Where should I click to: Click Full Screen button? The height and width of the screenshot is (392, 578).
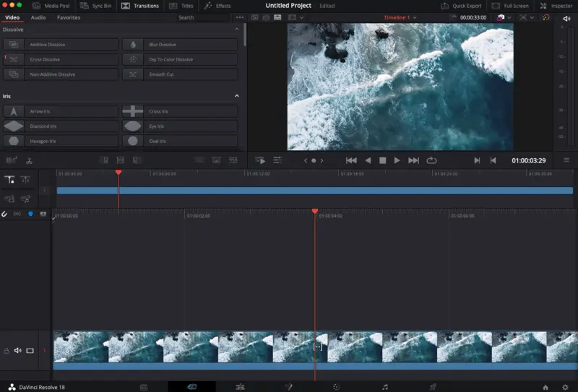click(510, 6)
